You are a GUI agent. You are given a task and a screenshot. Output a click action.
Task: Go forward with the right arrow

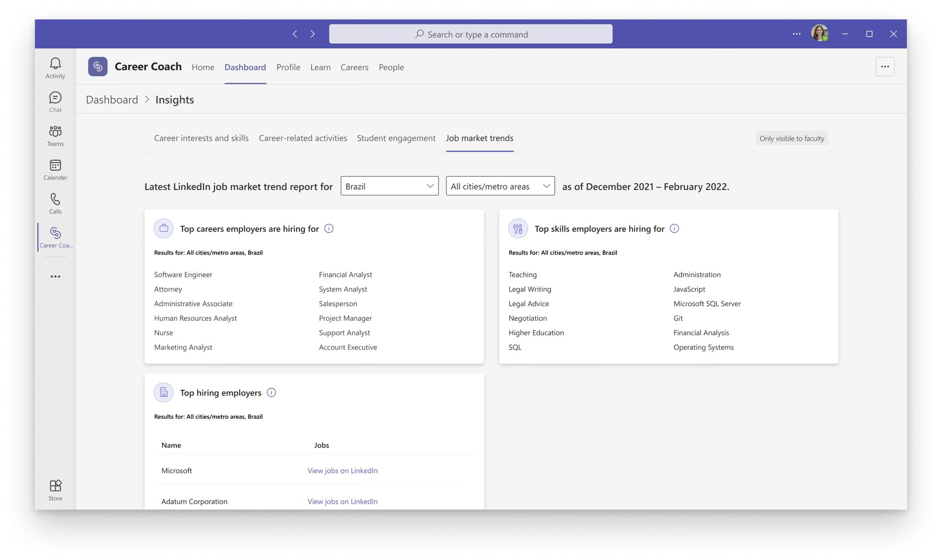(312, 34)
